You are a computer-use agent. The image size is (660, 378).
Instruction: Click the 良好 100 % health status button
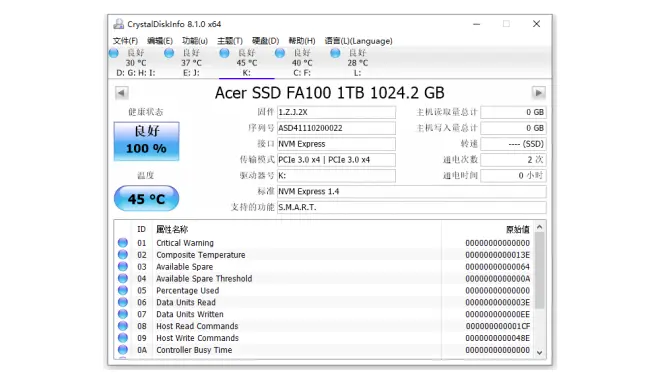click(146, 141)
